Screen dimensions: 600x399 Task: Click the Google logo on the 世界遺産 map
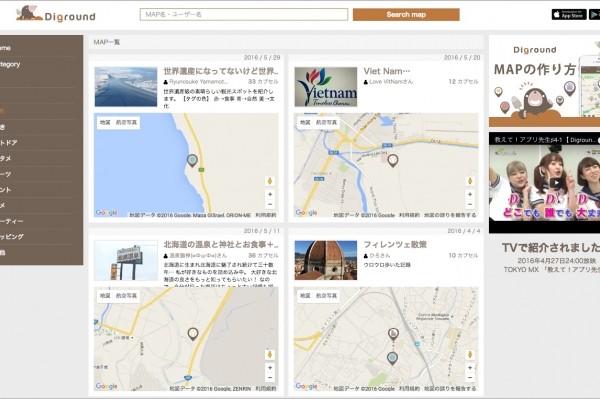[x=106, y=213]
